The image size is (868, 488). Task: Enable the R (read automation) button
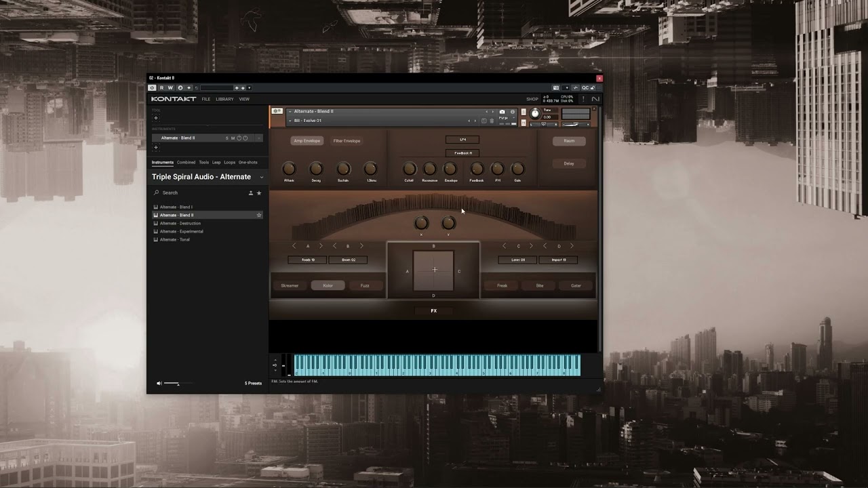click(161, 87)
